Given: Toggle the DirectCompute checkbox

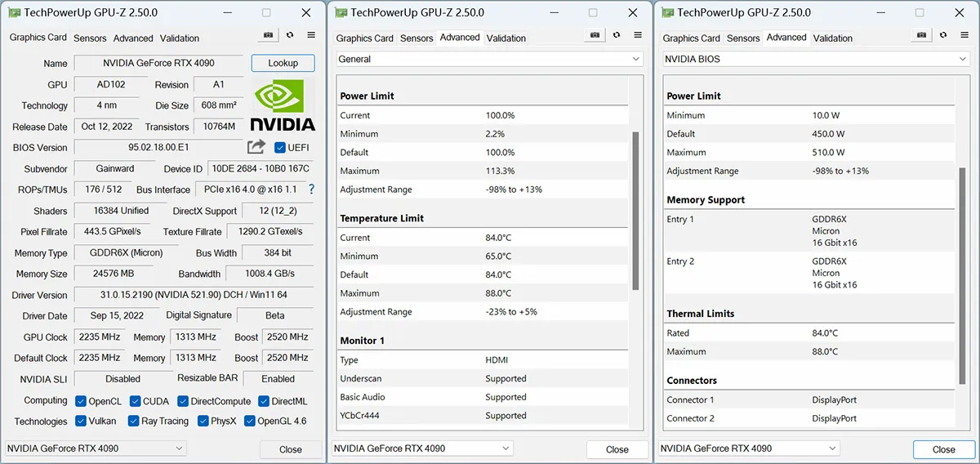Looking at the screenshot, I should (x=182, y=401).
